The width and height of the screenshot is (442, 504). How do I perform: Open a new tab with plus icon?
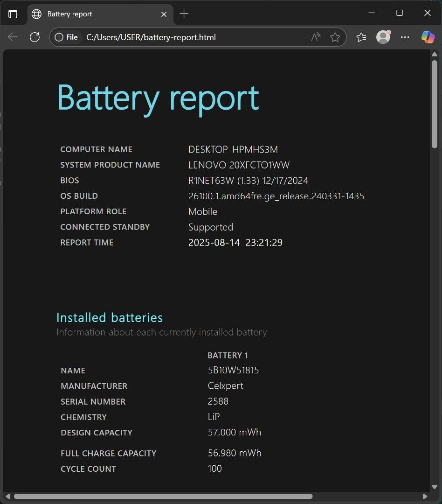point(184,14)
